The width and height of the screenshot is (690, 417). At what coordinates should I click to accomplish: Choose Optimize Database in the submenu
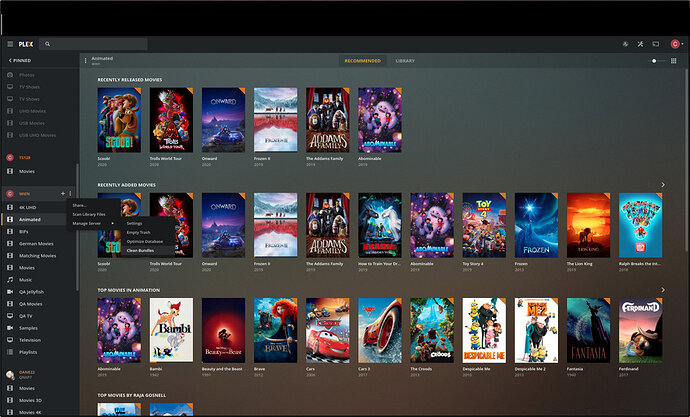[145, 241]
